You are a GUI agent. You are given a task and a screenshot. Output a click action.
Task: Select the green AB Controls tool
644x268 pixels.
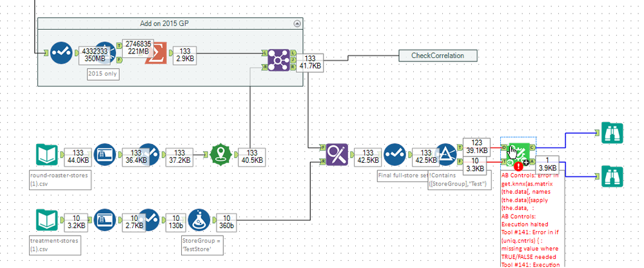point(519,152)
